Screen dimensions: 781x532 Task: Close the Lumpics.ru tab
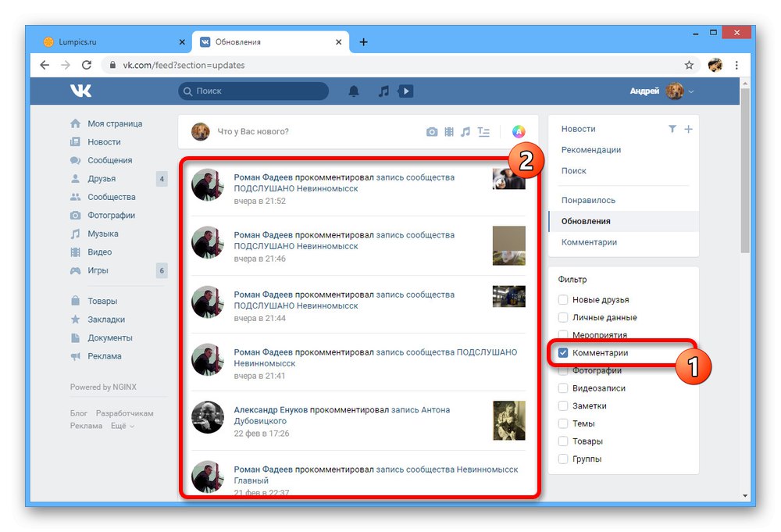[182, 42]
